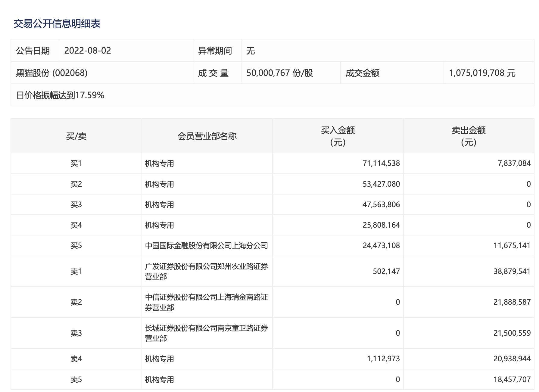Click the 买入金额(元) column header
This screenshot has height=392, width=539.
[338, 136]
